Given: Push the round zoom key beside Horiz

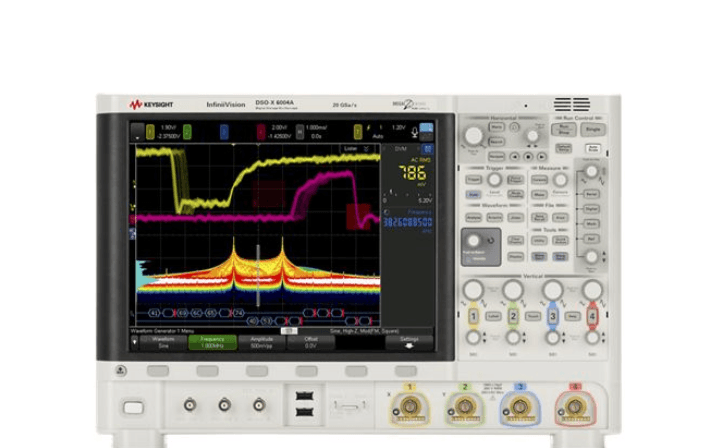Looking at the screenshot, I should [x=514, y=127].
